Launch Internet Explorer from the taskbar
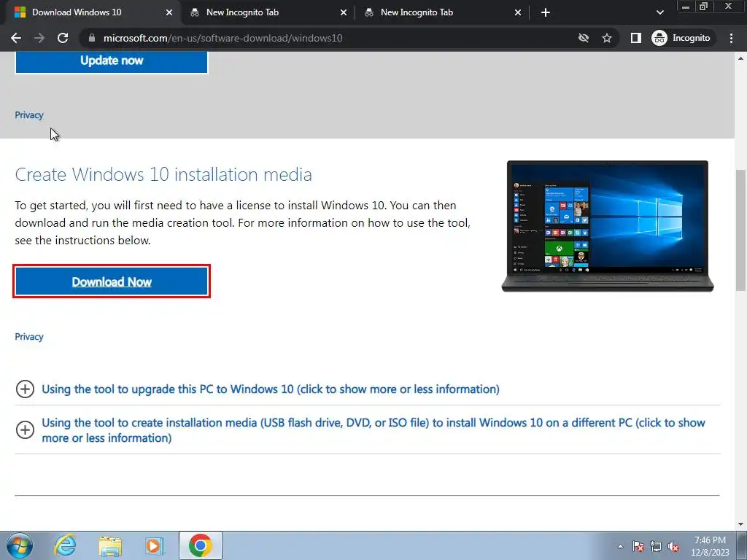The height and width of the screenshot is (560, 747). tap(65, 545)
